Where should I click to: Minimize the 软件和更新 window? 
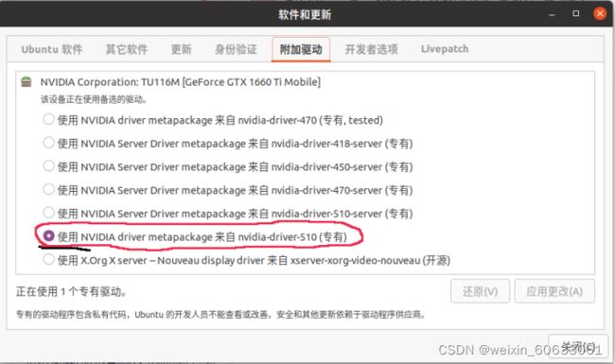[552, 14]
